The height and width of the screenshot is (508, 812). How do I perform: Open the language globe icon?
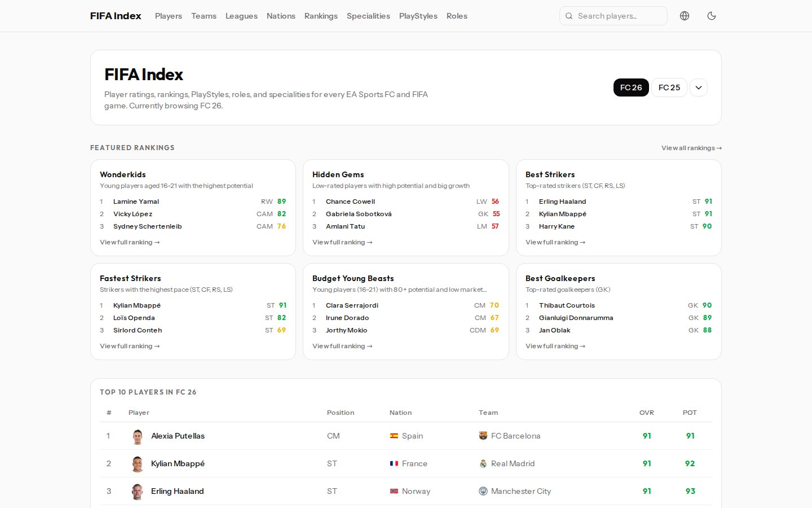(685, 16)
